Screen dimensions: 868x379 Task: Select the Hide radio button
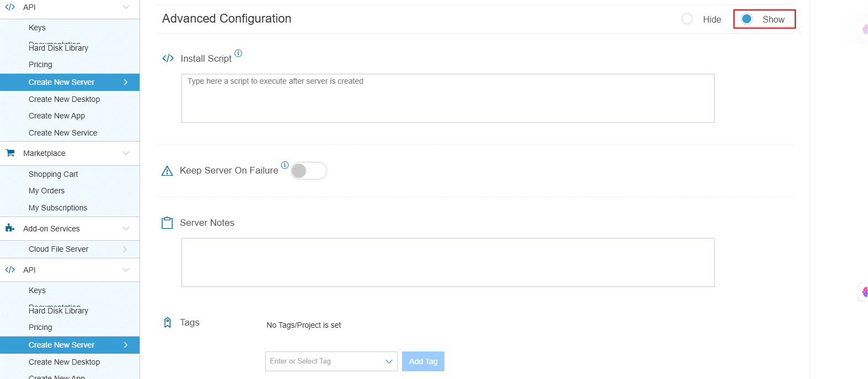point(687,19)
